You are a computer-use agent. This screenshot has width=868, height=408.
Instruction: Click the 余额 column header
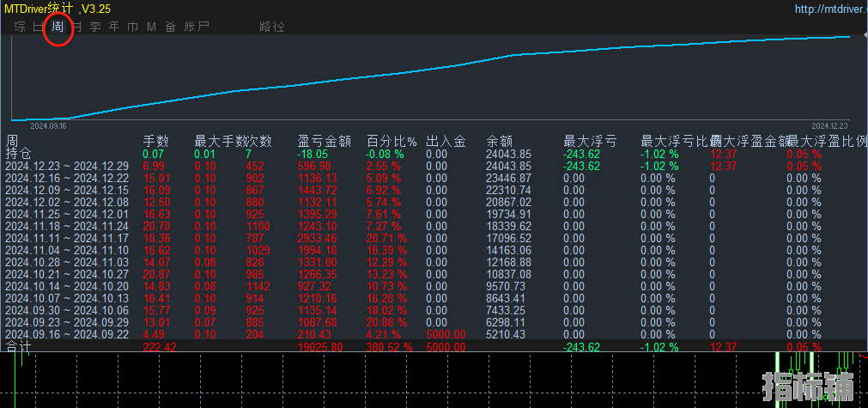pyautogui.click(x=499, y=141)
